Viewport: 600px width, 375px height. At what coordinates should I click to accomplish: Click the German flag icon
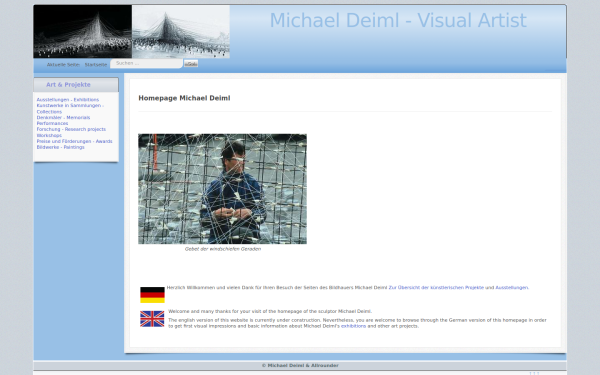coord(152,295)
